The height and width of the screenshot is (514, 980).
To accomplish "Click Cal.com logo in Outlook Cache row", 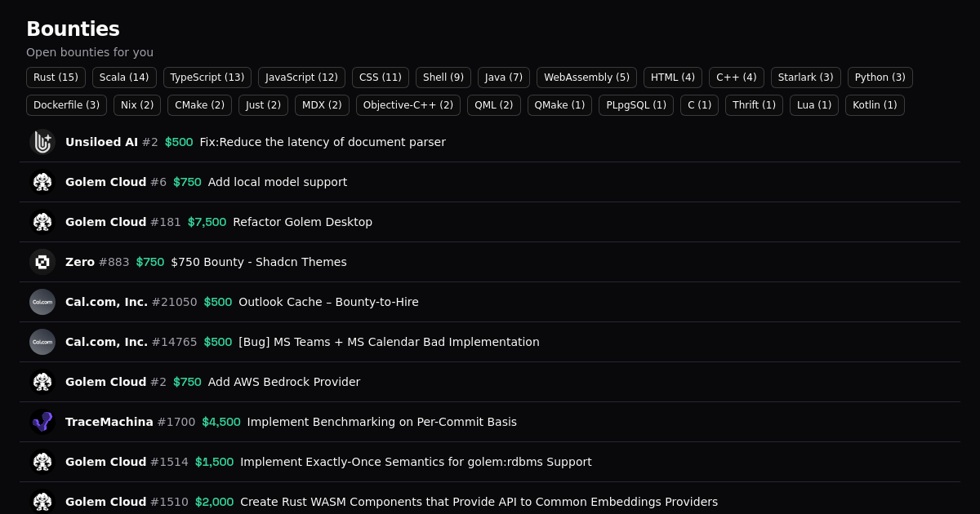I will [42, 302].
